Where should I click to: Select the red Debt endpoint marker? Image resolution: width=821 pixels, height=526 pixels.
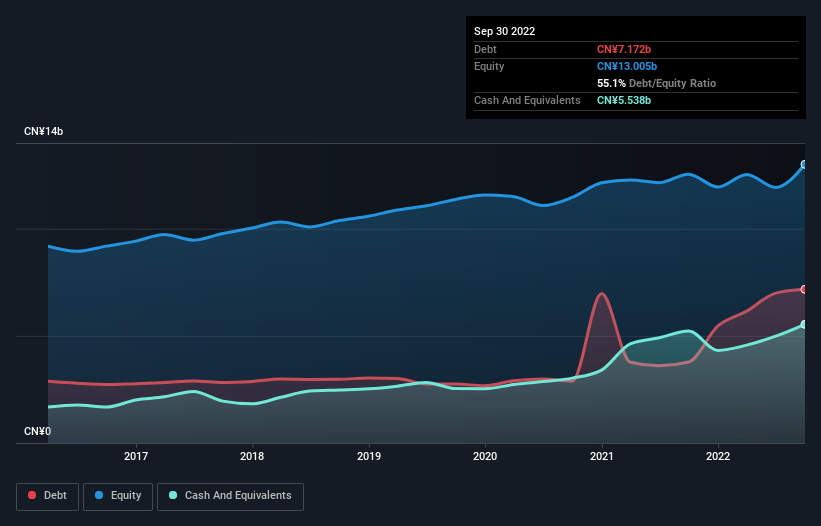tap(804, 289)
